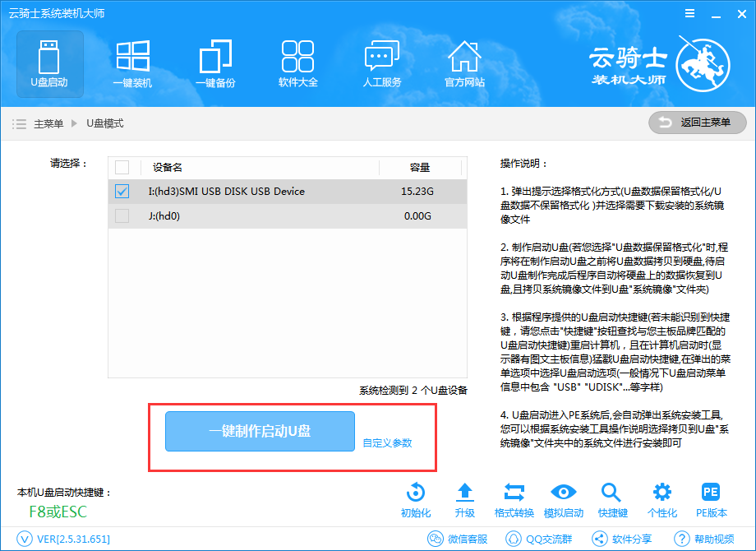
Task: Go to 主菜单 breadcrumb
Action: [x=48, y=124]
